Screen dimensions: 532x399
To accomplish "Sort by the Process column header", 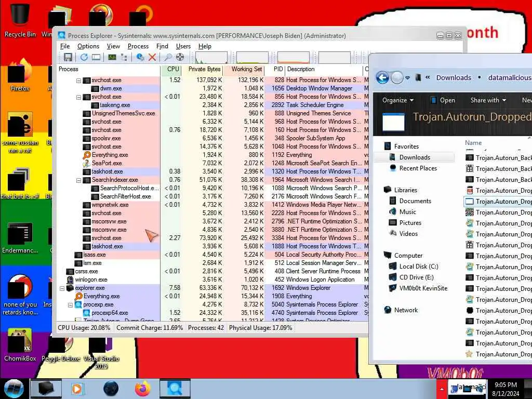I will [x=109, y=69].
